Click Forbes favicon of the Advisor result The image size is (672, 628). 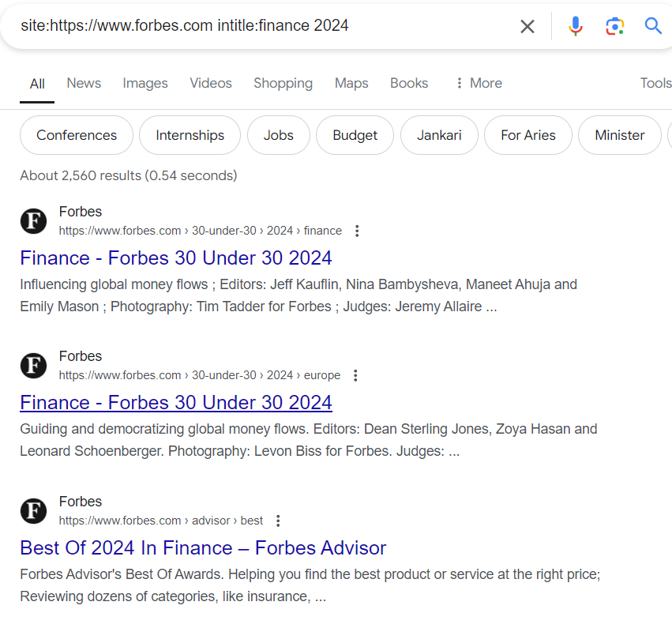[33, 511]
